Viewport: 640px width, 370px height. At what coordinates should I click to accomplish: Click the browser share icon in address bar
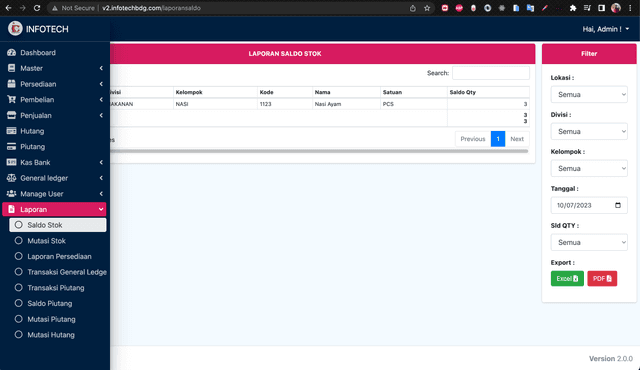tap(413, 8)
